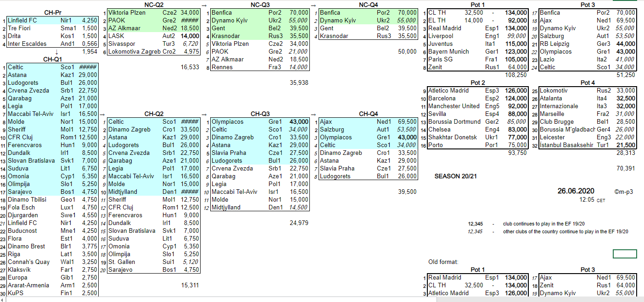The image size is (644, 302).
Task: Click the CH-Q1 section header
Action: 53,60
